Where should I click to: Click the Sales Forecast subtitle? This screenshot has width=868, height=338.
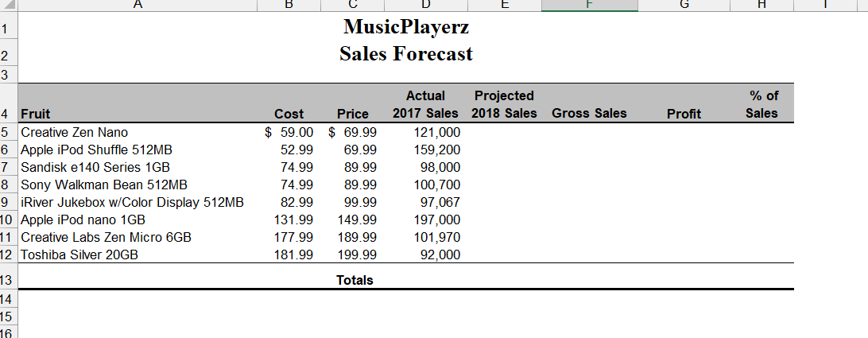(406, 54)
